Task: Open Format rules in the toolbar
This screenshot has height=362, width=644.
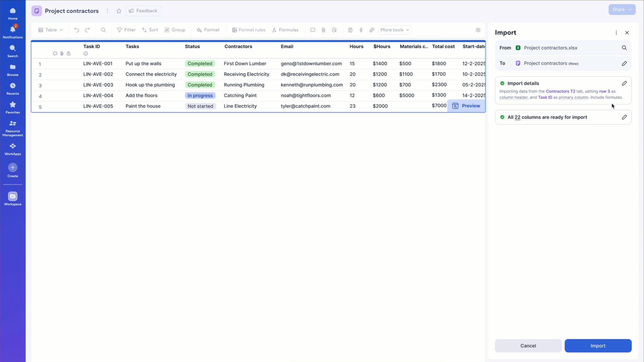Action: tap(249, 30)
